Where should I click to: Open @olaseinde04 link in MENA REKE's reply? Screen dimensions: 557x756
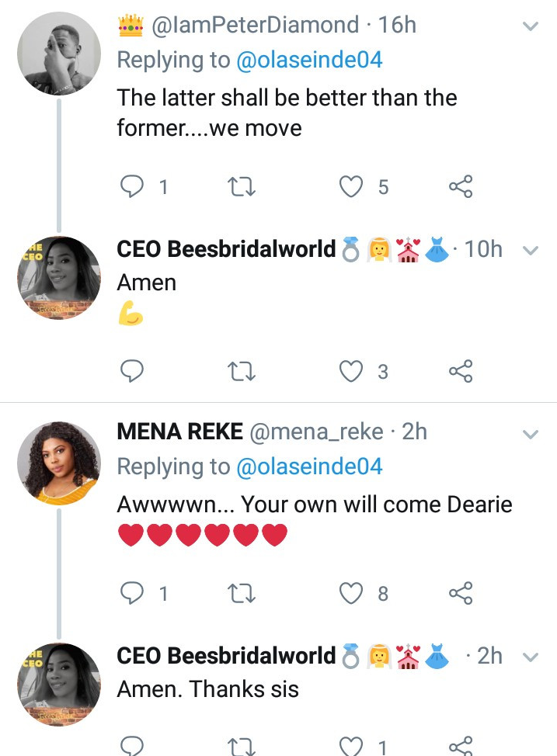pos(309,466)
